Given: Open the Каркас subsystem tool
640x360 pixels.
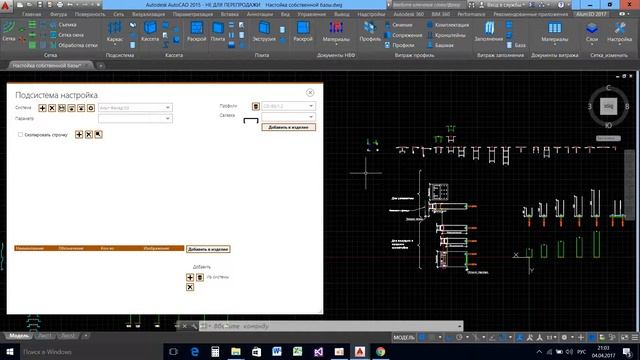Looking at the screenshot, I should [115, 31].
